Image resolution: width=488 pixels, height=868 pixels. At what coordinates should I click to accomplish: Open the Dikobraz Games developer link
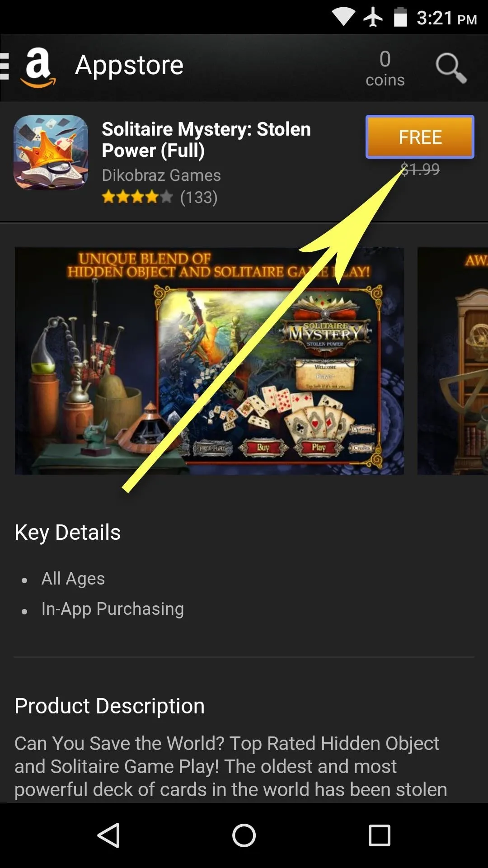coord(161,175)
